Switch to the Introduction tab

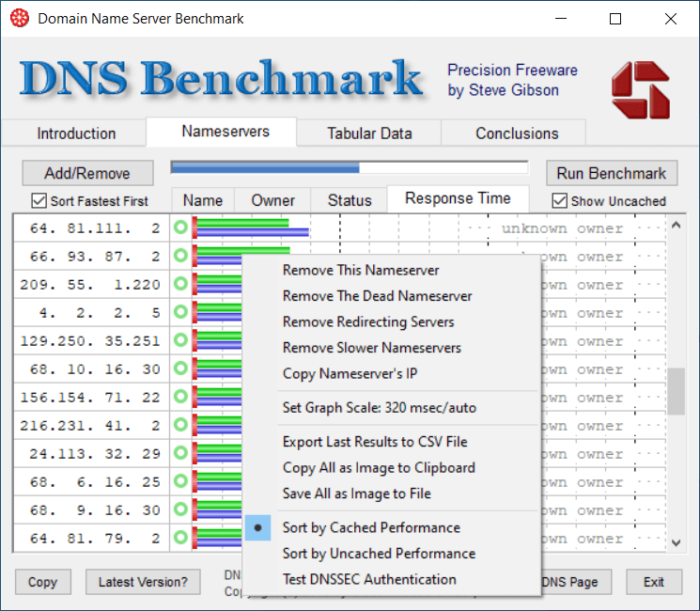pos(76,133)
